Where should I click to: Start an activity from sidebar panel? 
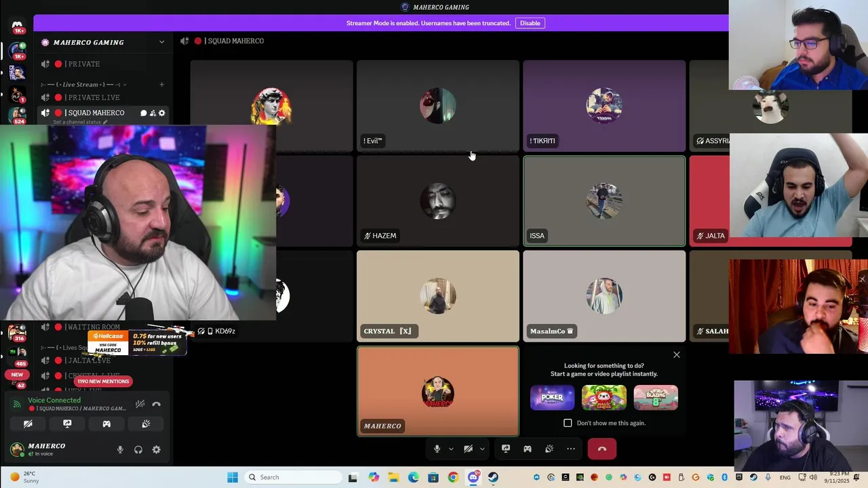pos(106,424)
